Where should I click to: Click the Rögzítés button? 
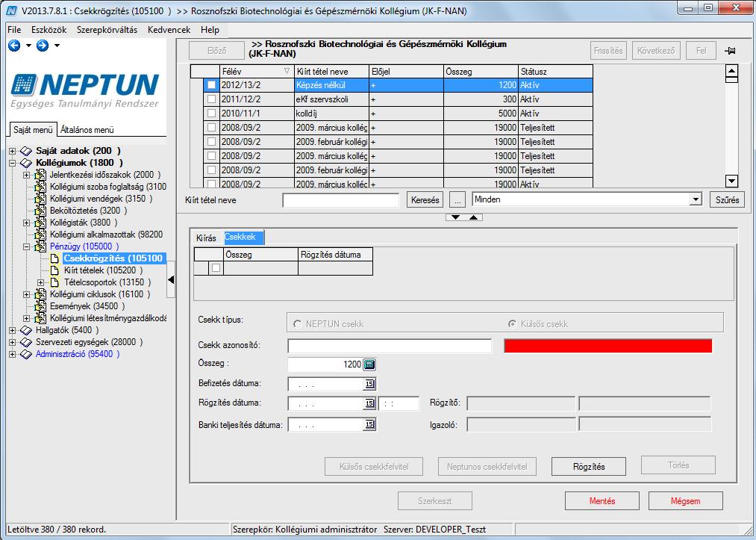pos(589,467)
